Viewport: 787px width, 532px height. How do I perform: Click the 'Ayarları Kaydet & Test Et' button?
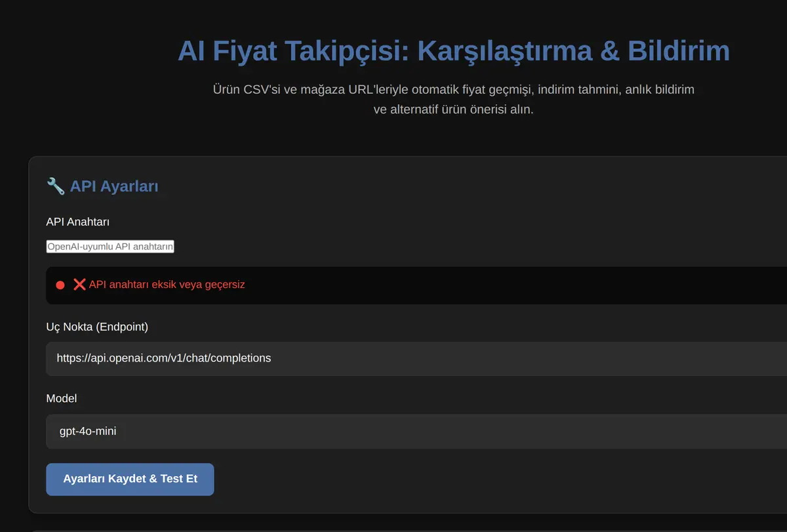click(x=130, y=479)
